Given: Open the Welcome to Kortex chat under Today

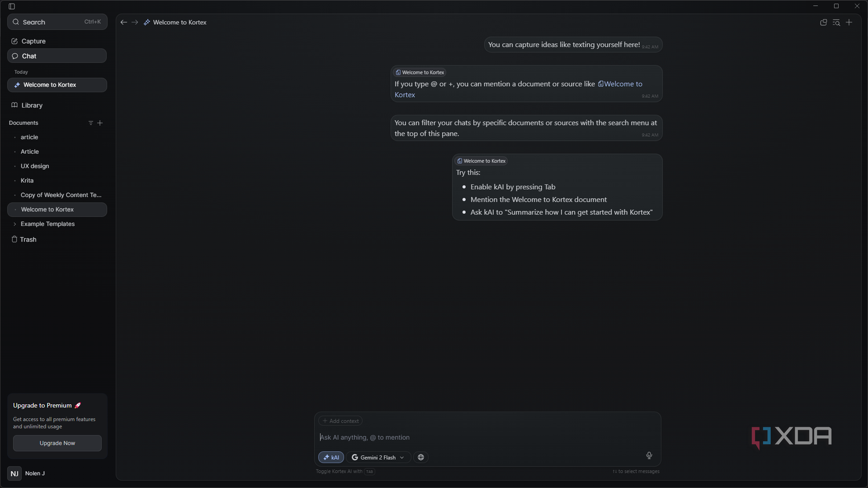Looking at the screenshot, I should 57,85.
